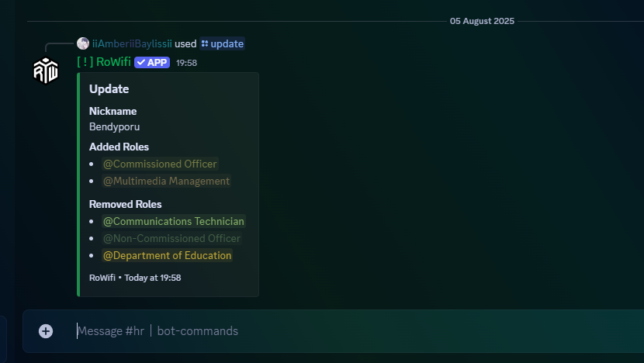Image resolution: width=644 pixels, height=363 pixels.
Task: Click iiAmberiiBaylissii's small profile avatar
Action: click(x=83, y=43)
